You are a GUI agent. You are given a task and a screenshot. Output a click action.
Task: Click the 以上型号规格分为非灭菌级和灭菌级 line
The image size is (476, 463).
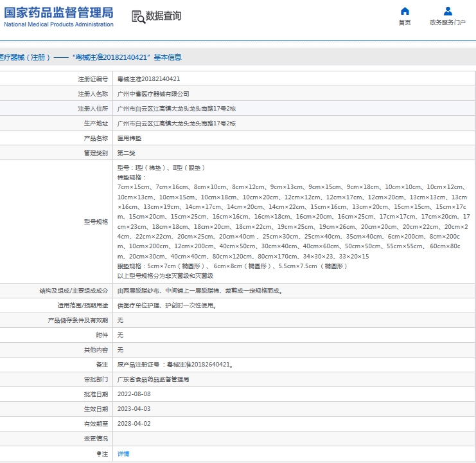(x=166, y=276)
